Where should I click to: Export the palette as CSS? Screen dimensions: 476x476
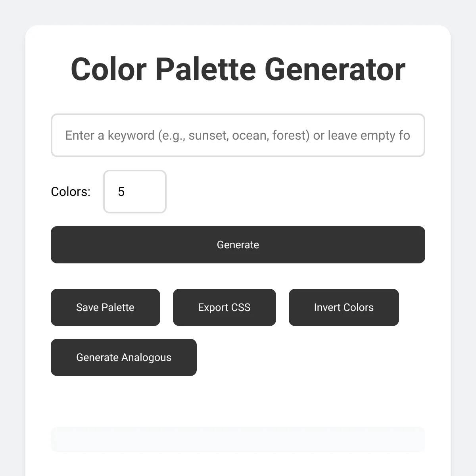pyautogui.click(x=225, y=307)
